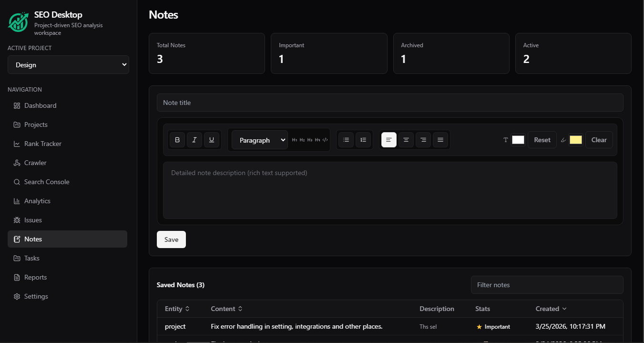Go to the Analytics page
This screenshot has height=343, width=644.
tap(67, 201)
